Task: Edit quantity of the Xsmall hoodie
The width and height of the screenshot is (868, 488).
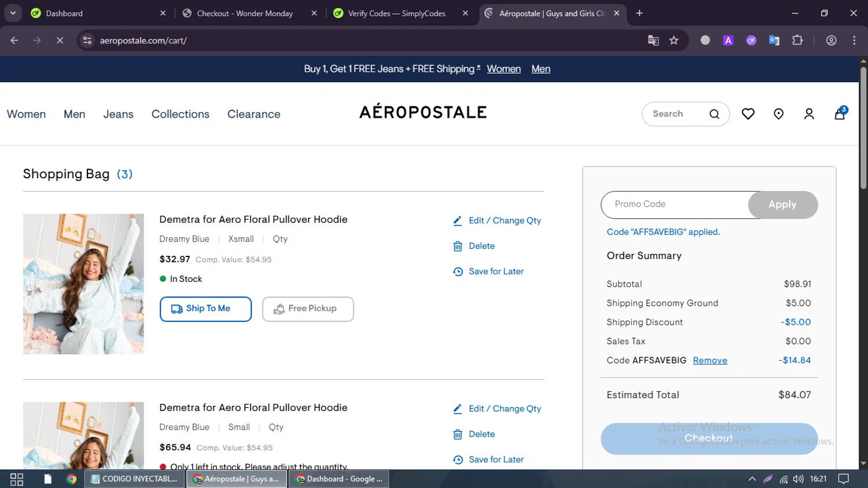Action: click(x=497, y=221)
